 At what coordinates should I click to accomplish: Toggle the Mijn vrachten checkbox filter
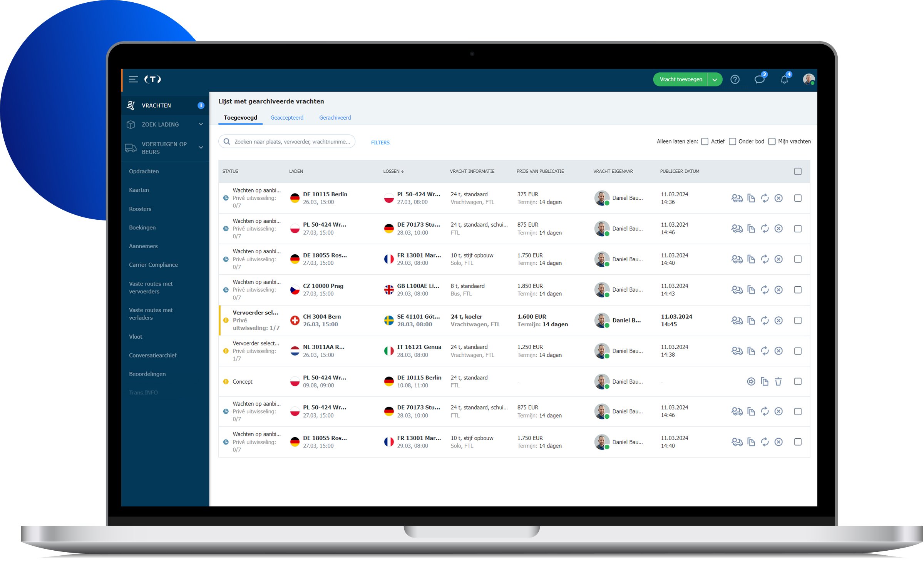tap(772, 141)
